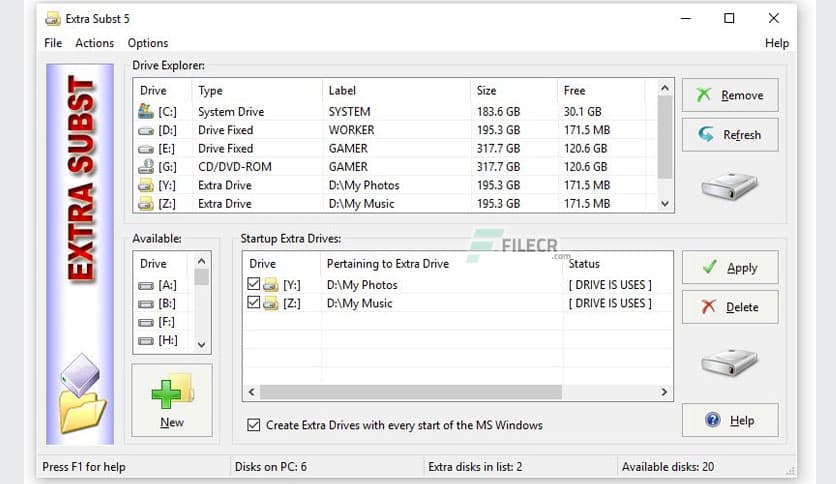Click the Help button with question mark
Image resolution: width=836 pixels, height=484 pixels.
730,420
